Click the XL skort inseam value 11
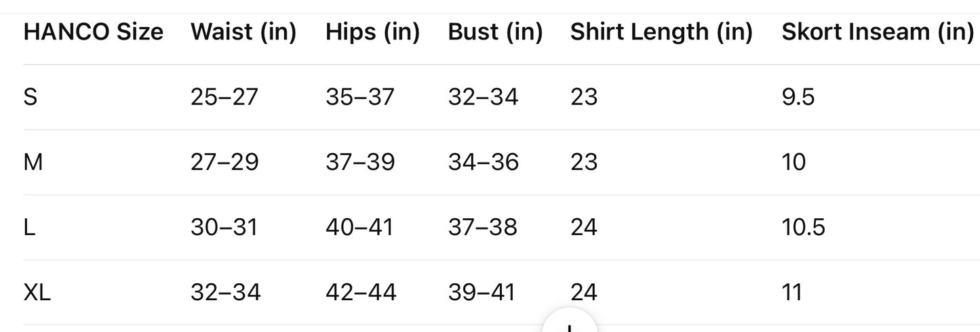 792,292
